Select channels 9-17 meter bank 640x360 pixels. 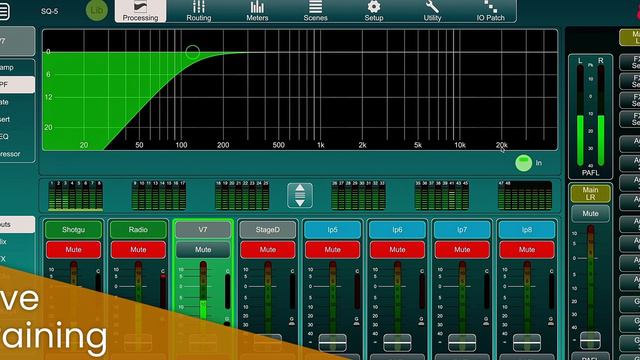pyautogui.click(x=159, y=196)
